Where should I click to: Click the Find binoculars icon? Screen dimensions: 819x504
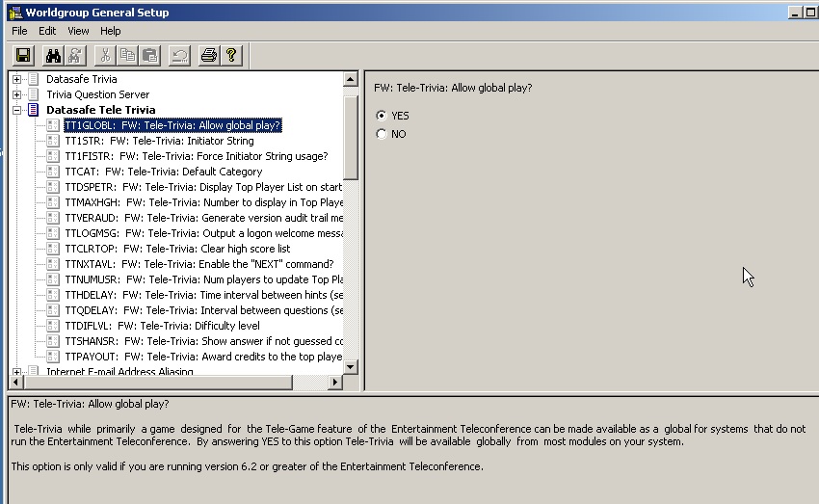54,56
